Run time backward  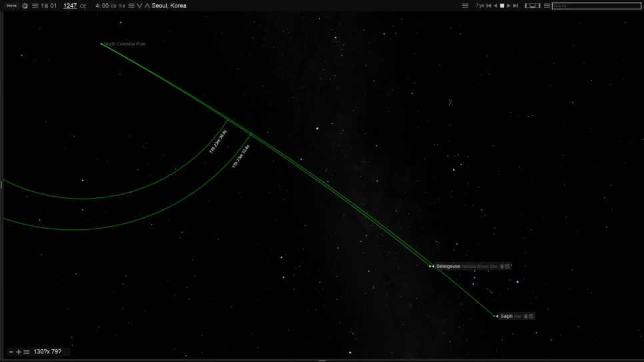(495, 6)
